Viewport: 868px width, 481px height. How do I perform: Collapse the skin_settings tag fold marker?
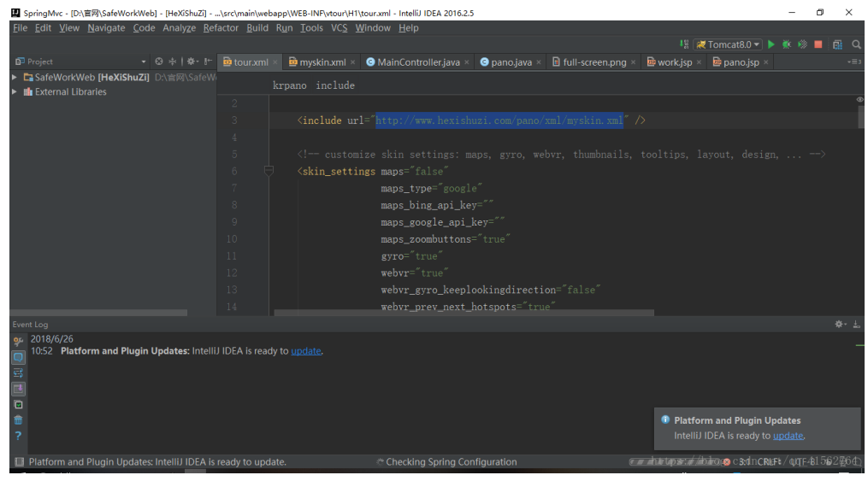click(269, 171)
